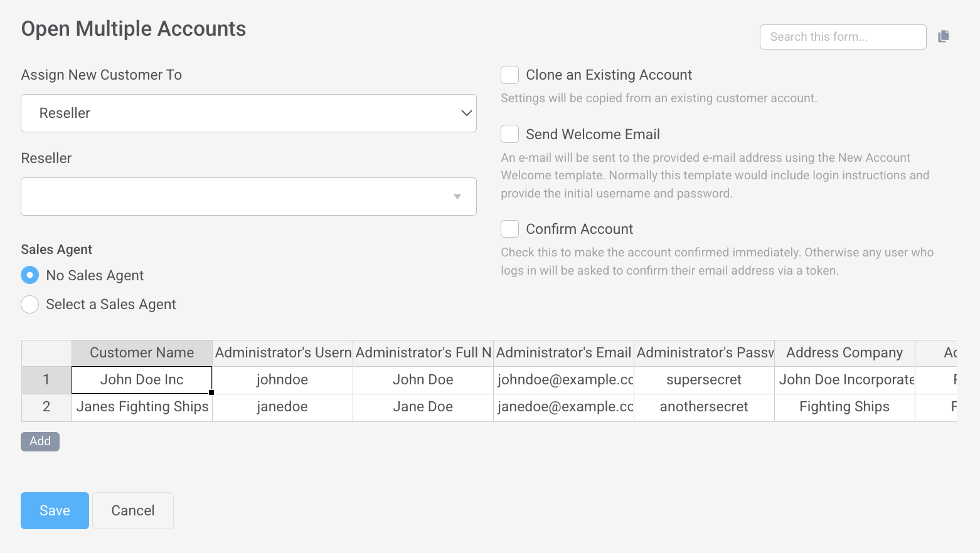Click the janedoe username cell
This screenshot has width=980, height=553.
[x=282, y=407]
